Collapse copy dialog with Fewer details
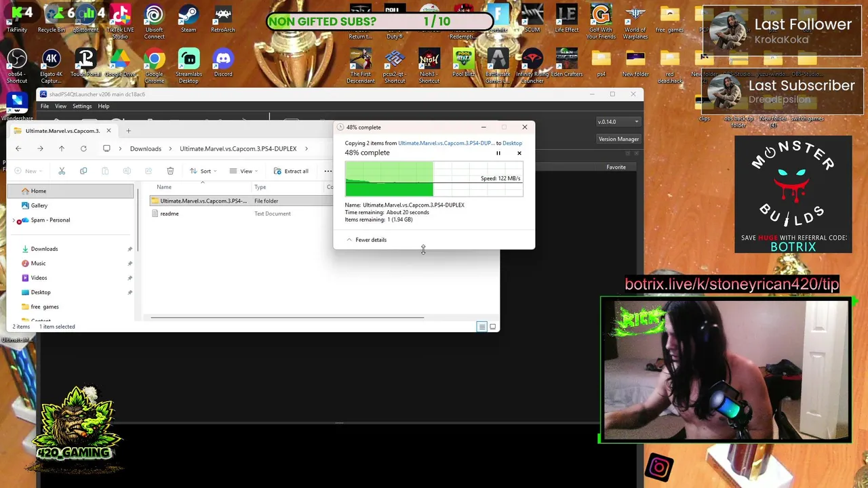The image size is (868, 488). coord(367,240)
